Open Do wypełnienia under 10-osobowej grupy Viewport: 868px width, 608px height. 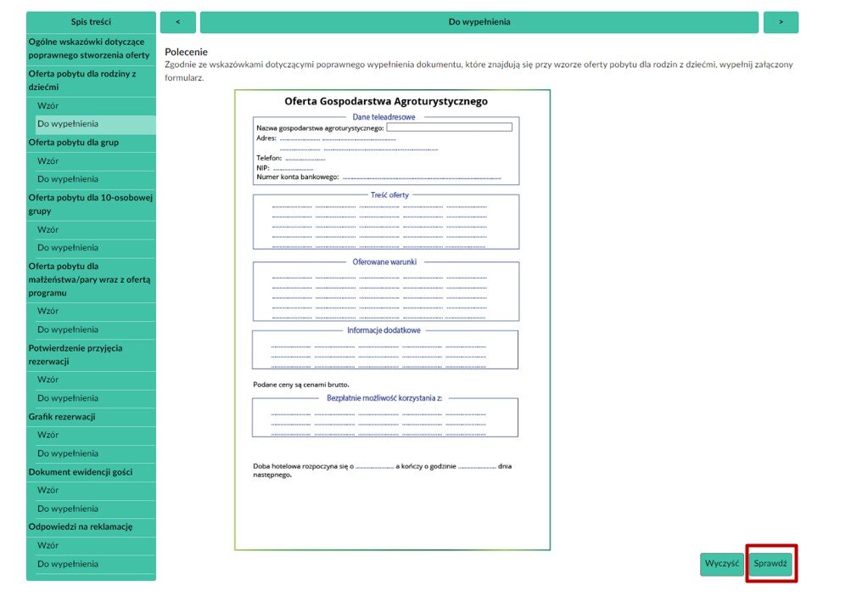pos(68,248)
